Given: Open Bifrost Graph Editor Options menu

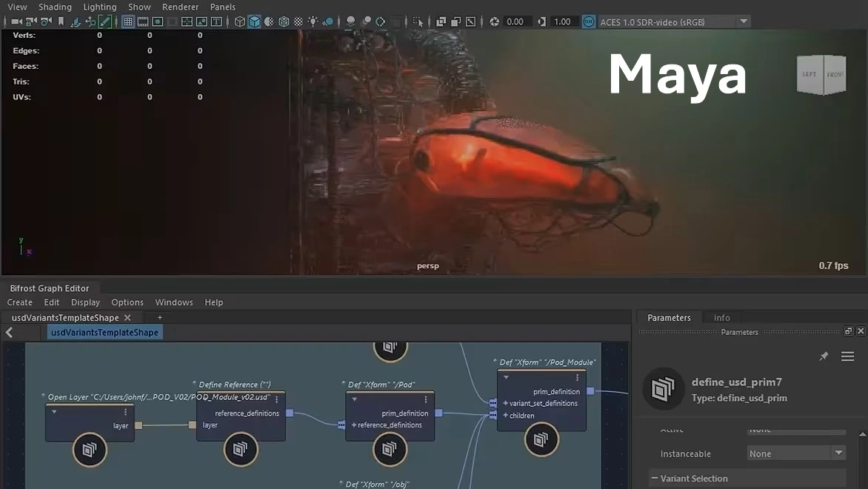Looking at the screenshot, I should click(x=127, y=302).
